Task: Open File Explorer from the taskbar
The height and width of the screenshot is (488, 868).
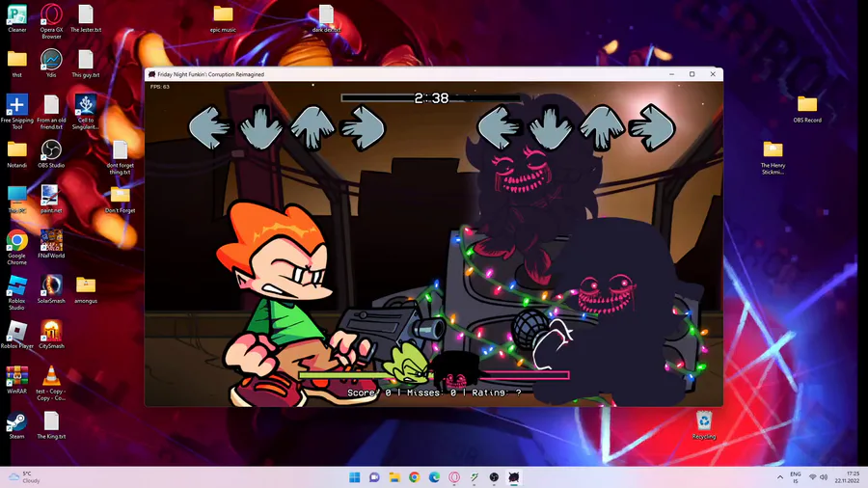Action: point(394,477)
